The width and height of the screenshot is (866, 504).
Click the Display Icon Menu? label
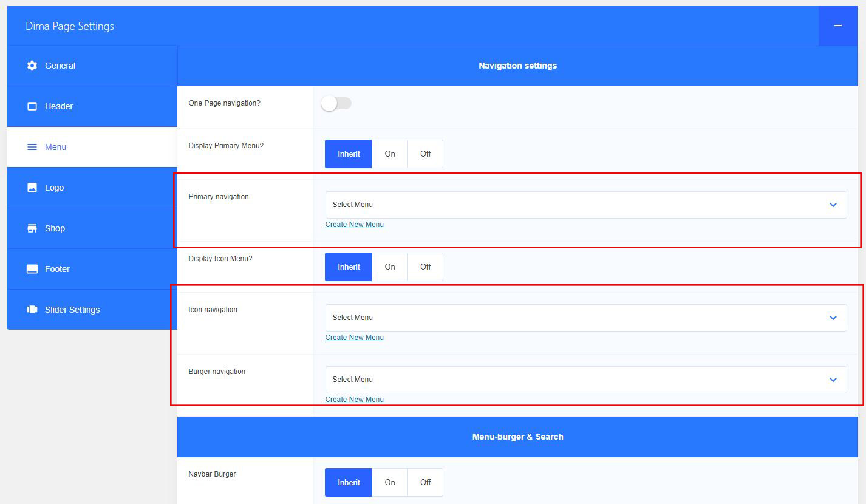tap(220, 259)
